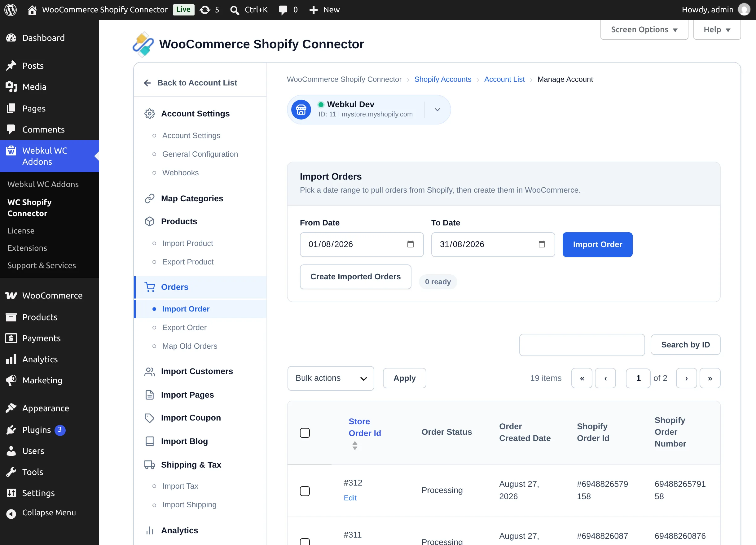This screenshot has height=545, width=756.
Task: Open the Ctrl+K search icon
Action: tap(235, 10)
